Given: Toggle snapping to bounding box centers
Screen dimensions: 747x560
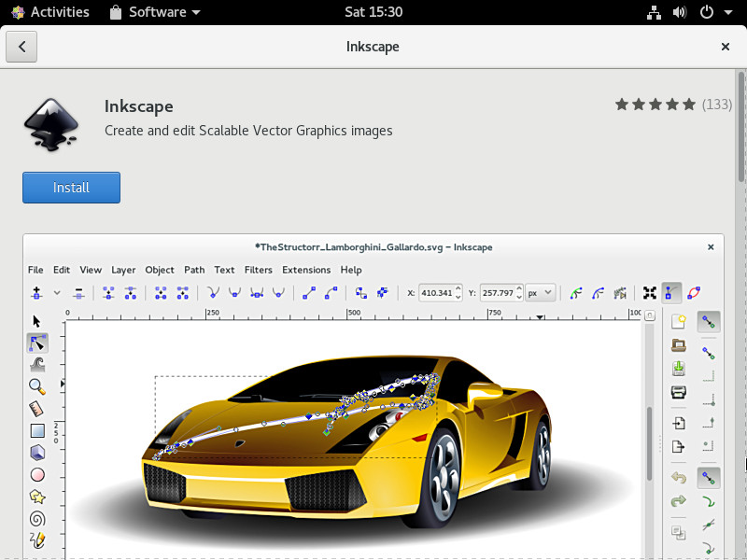Looking at the screenshot, I should [709, 446].
